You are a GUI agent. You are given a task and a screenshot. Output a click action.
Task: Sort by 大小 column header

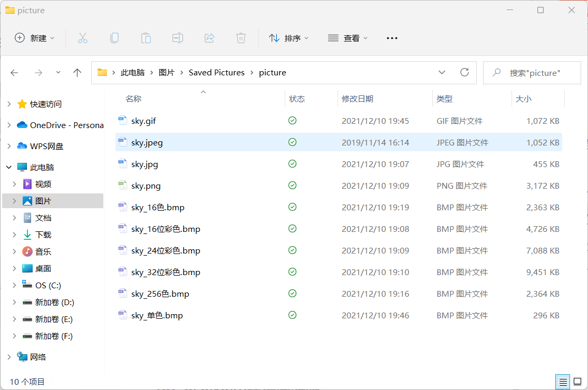524,99
